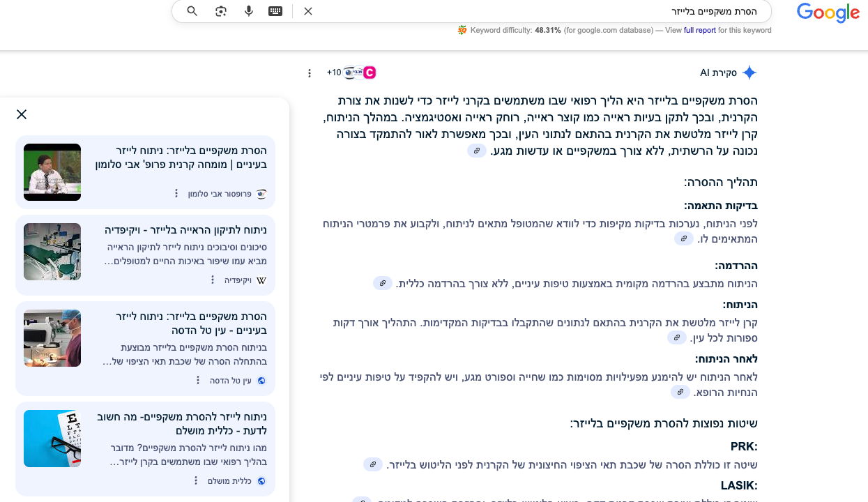Open the כללית מושלם result title
Image resolution: width=868 pixels, height=502 pixels.
click(x=182, y=424)
